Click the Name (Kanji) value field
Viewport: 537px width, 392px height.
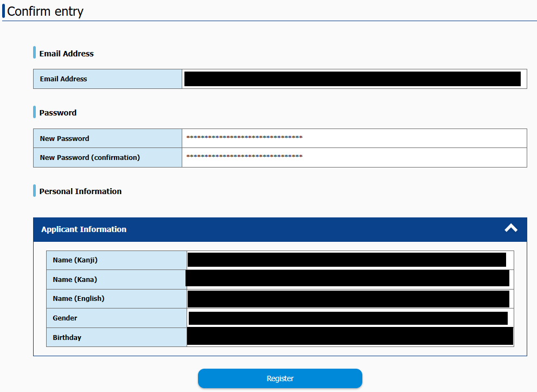[347, 260]
